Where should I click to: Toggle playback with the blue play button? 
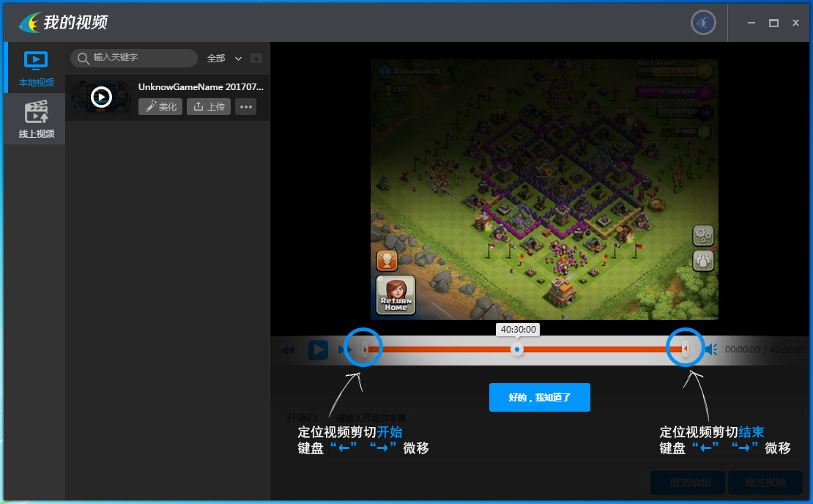[x=317, y=350]
